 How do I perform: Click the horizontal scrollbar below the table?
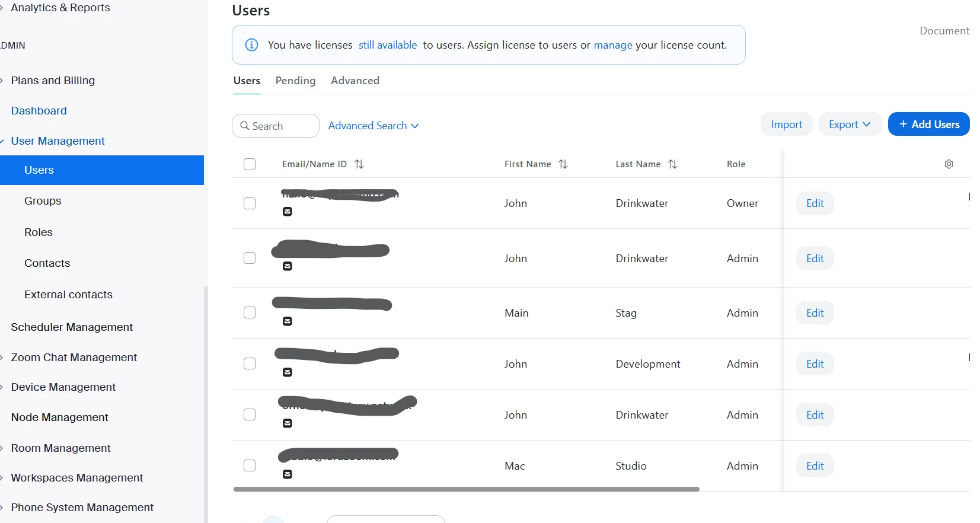467,489
